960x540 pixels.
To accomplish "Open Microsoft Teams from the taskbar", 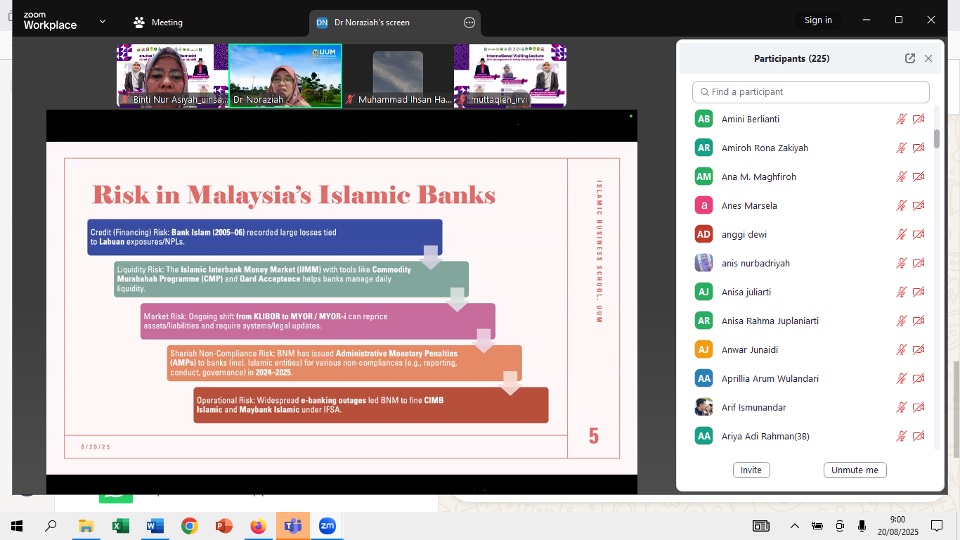I will pyautogui.click(x=293, y=525).
